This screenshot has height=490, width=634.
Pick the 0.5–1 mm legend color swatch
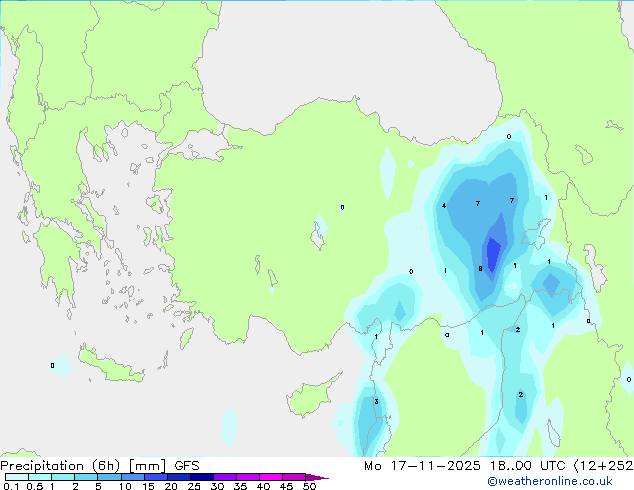pyautogui.click(x=40, y=477)
